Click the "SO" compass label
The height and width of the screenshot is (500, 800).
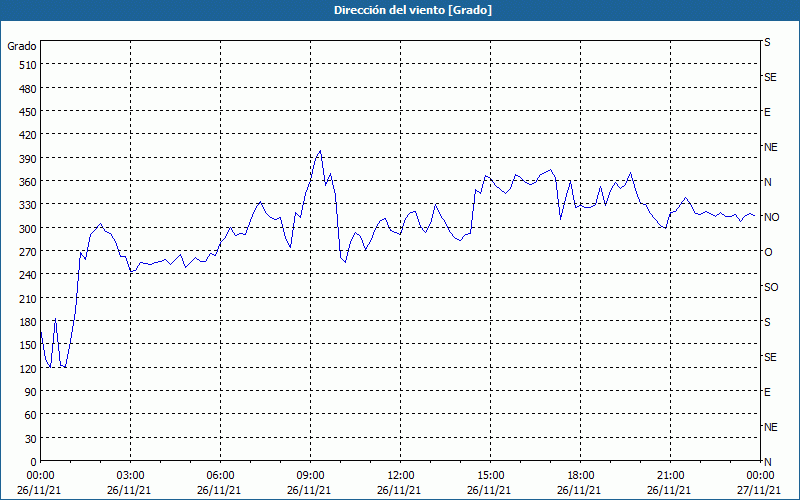click(771, 287)
